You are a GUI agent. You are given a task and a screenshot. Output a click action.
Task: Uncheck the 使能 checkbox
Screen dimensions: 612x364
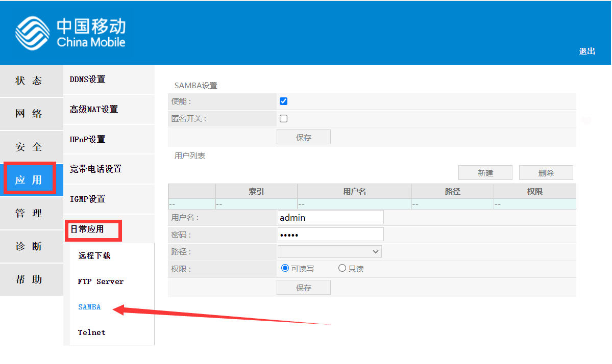284,101
